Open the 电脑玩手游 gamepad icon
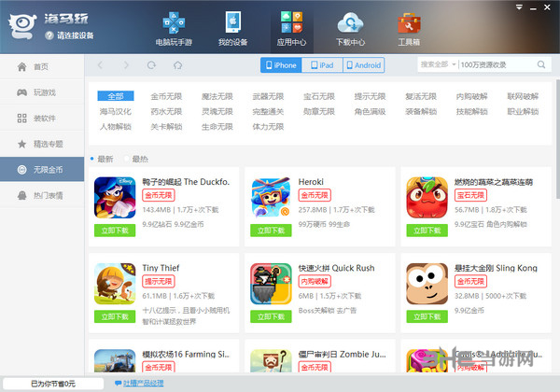Image resolution: width=560 pixels, height=392 pixels. pos(174,22)
